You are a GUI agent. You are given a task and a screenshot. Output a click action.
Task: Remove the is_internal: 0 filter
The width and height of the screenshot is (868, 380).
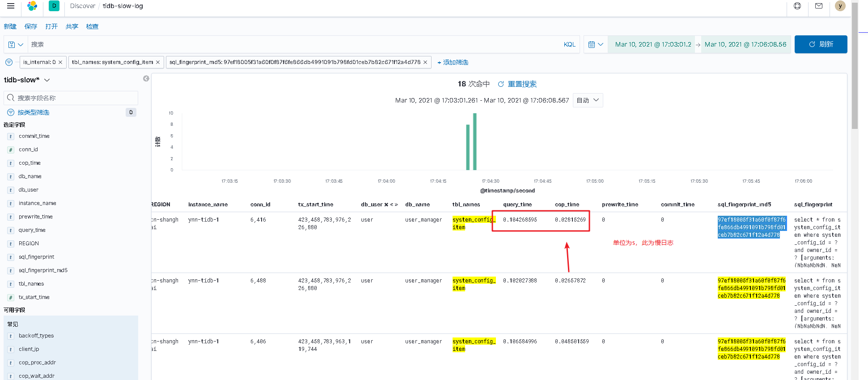point(60,62)
